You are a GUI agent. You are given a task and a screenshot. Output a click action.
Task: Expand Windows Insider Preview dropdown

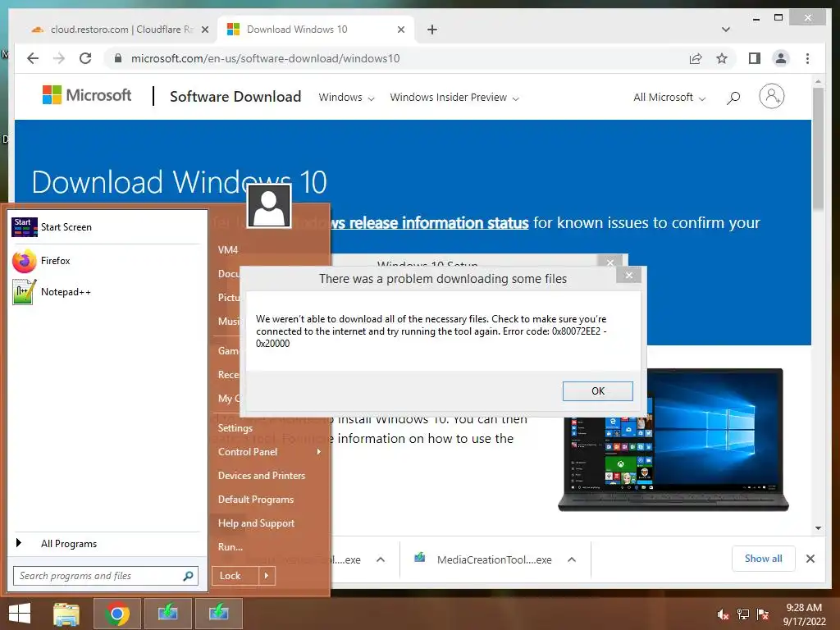(454, 98)
